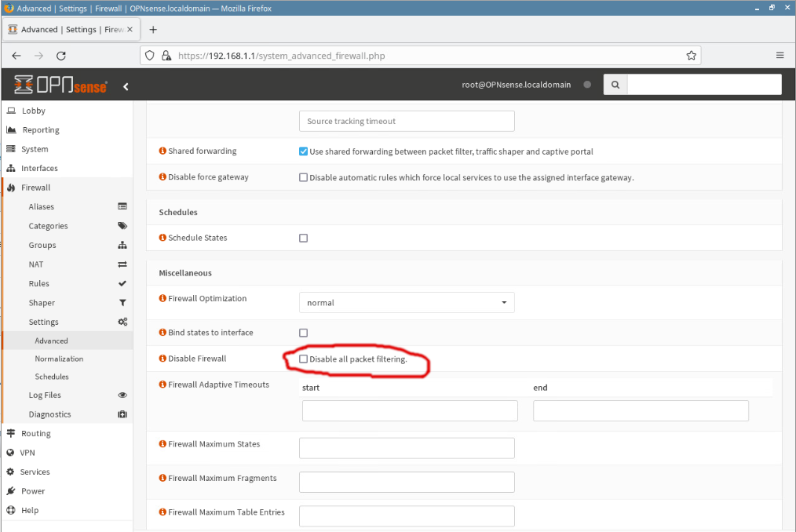Expand the Interfaces menu section

coord(39,169)
